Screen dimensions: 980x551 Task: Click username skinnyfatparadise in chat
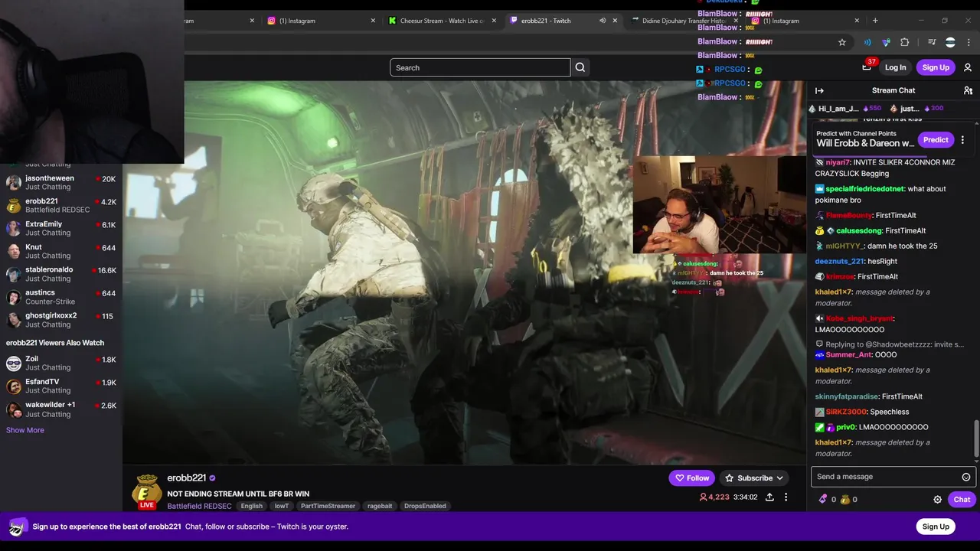(846, 396)
